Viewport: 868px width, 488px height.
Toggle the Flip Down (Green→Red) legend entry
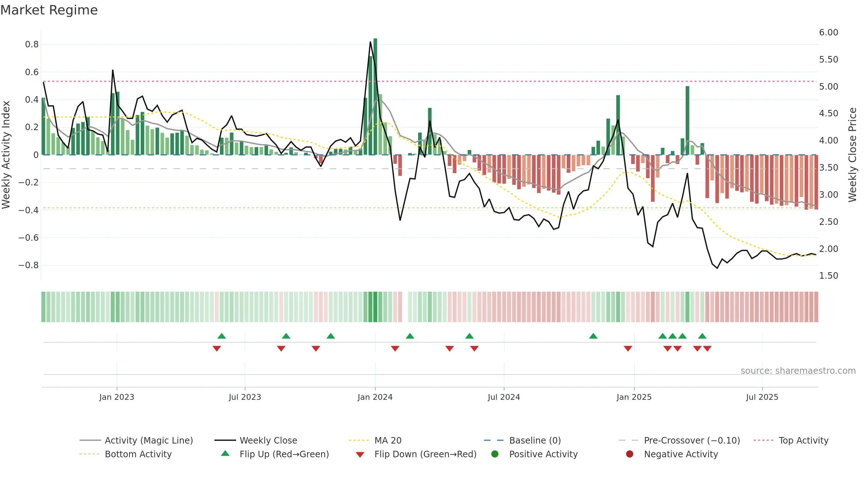pyautogui.click(x=416, y=454)
